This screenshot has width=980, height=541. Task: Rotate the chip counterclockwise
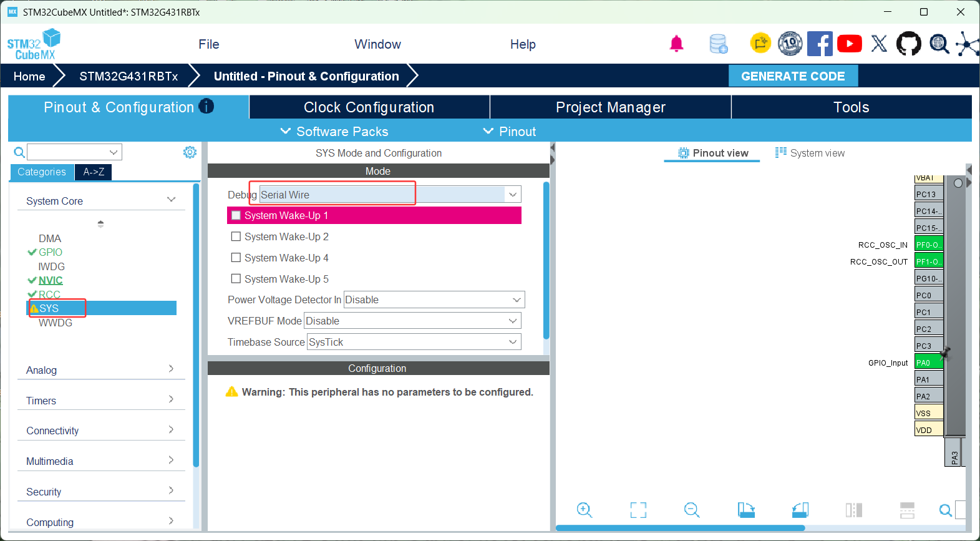click(800, 510)
